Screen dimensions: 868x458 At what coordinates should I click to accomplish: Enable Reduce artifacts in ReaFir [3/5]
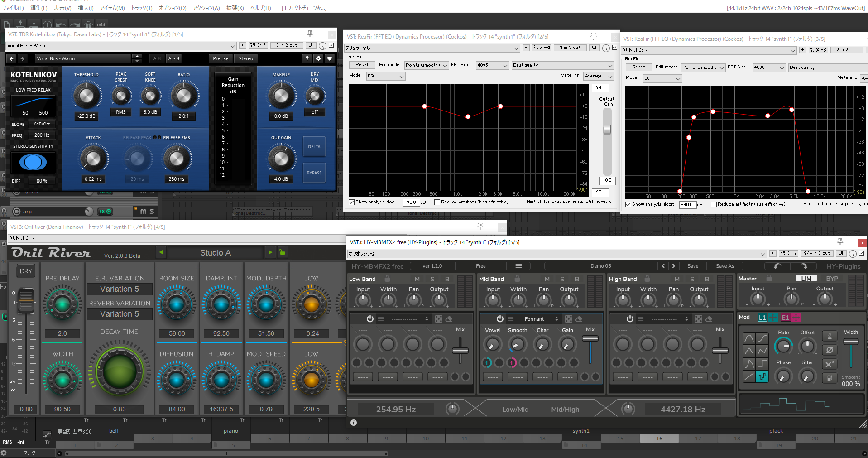tap(714, 204)
